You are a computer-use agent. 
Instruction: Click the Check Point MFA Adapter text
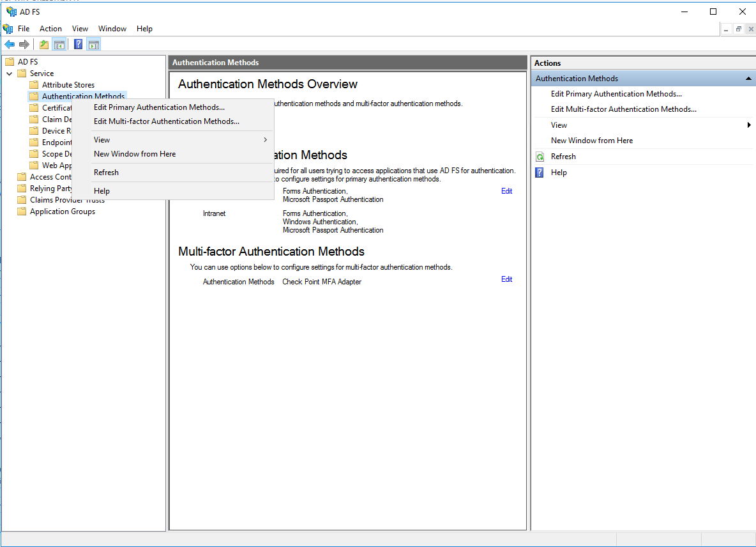coord(322,282)
